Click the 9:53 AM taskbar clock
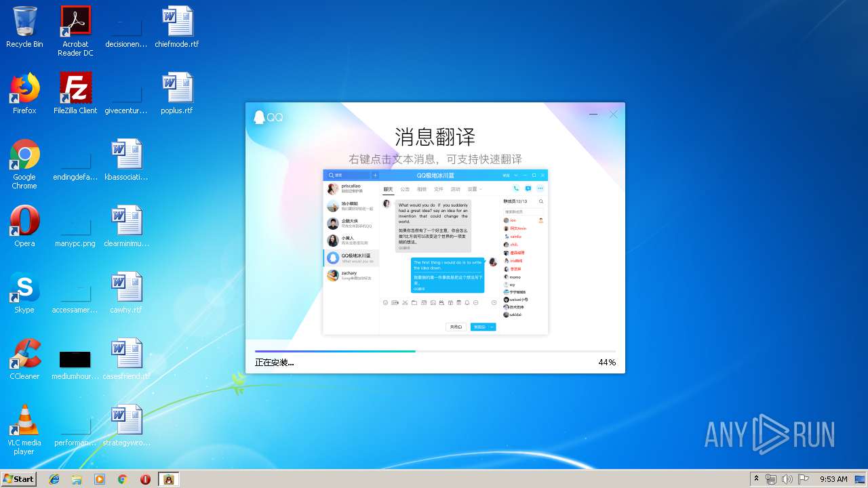Viewport: 868px width, 488px height. tap(833, 479)
